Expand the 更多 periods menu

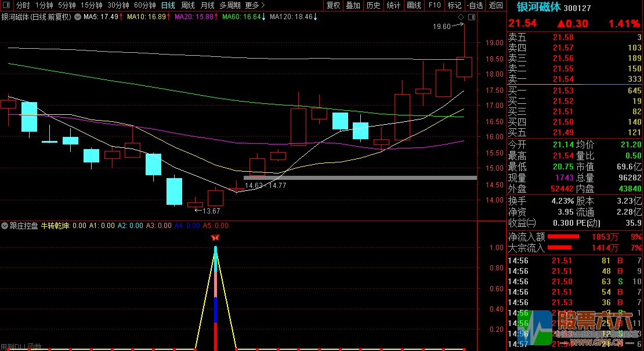[x=255, y=5]
